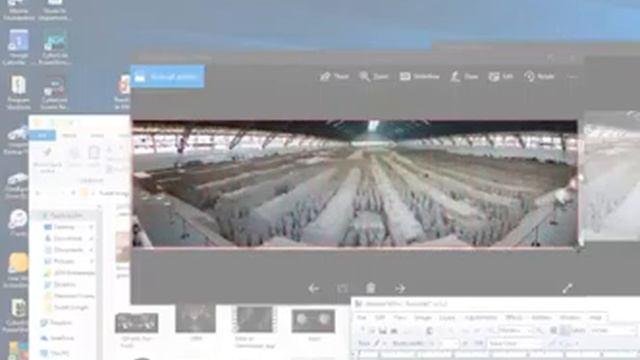640x360 pixels.
Task: Click the File tab in File Explorer
Action: pyautogui.click(x=42, y=135)
